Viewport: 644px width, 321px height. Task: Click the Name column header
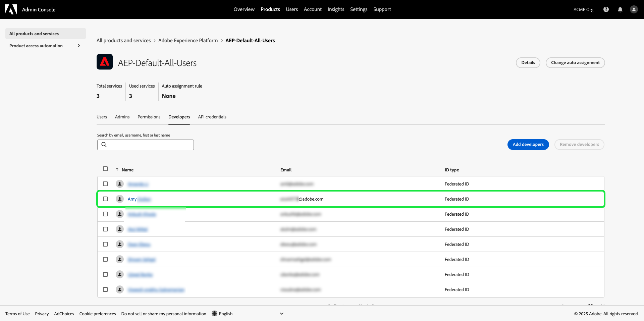point(127,170)
